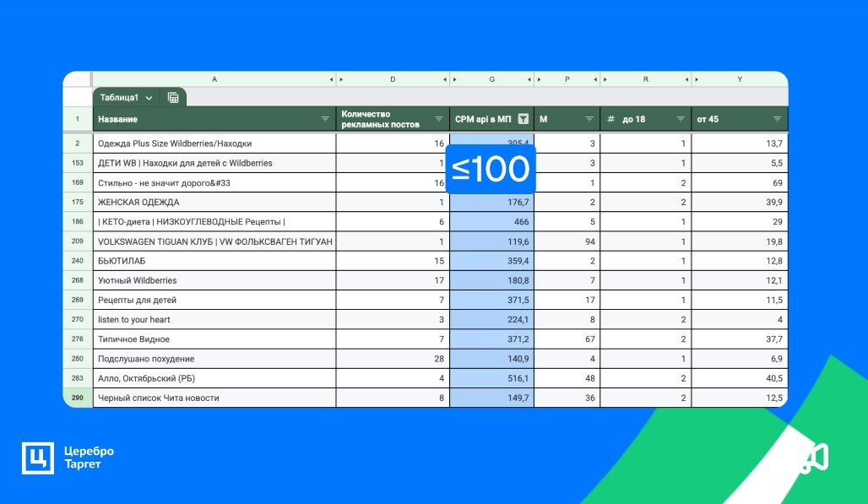Click cell Черный список Чита новости

pos(214,398)
